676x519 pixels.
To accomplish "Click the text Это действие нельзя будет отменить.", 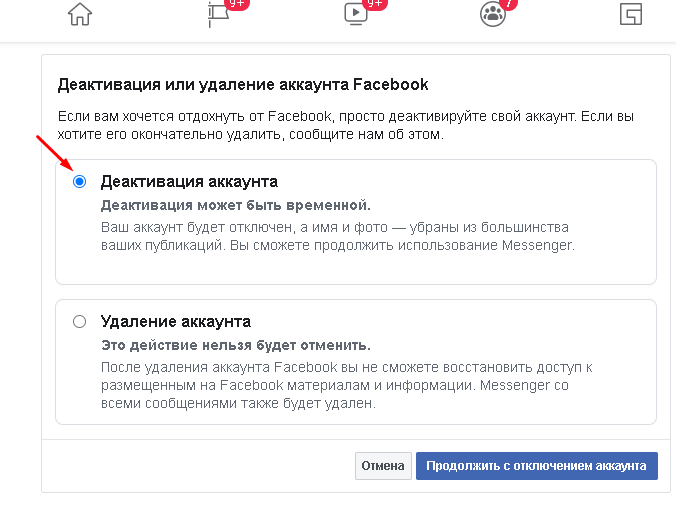I will pos(236,345).
